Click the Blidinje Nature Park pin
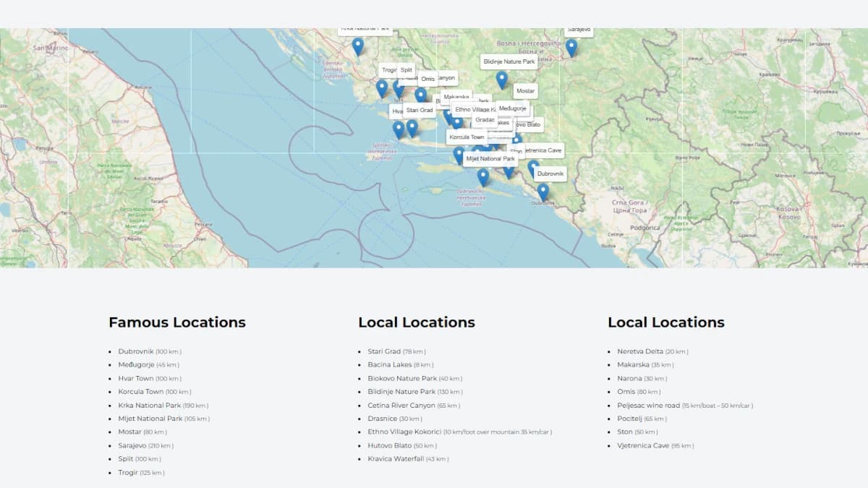Viewport: 868px width, 488px height. point(501,80)
